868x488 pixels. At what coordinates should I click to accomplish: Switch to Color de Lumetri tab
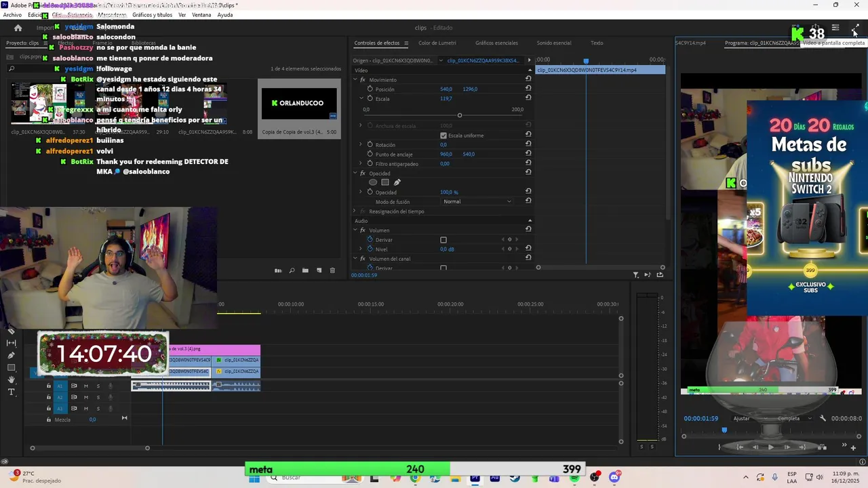tap(437, 43)
